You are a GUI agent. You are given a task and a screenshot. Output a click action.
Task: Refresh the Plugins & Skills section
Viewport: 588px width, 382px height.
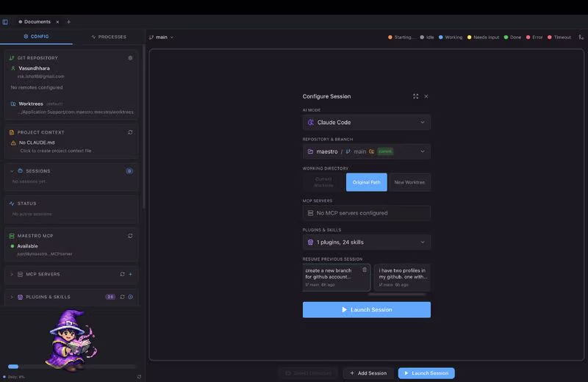[x=122, y=297]
